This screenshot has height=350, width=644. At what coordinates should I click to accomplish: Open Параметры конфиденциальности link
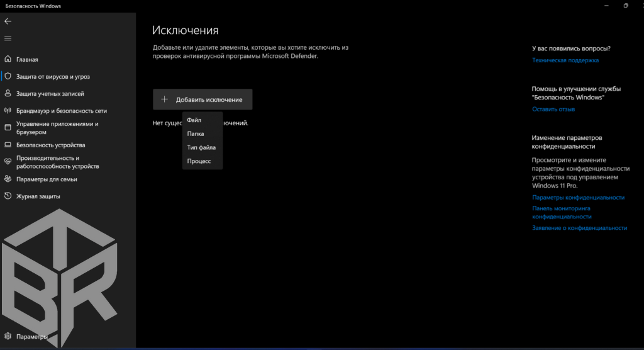579,198
